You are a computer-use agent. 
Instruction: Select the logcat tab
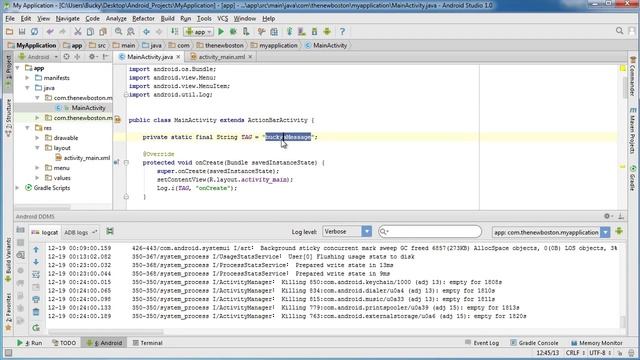[x=45, y=232]
